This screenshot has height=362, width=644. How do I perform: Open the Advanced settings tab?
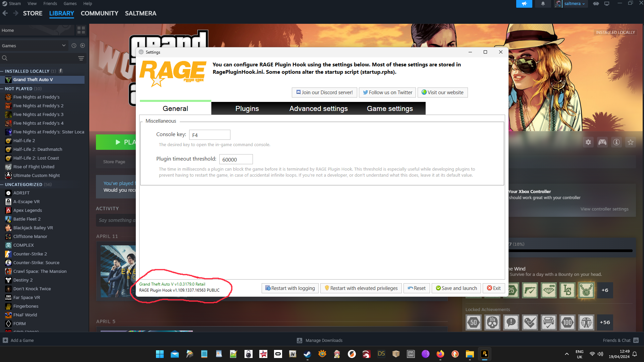coord(318,109)
